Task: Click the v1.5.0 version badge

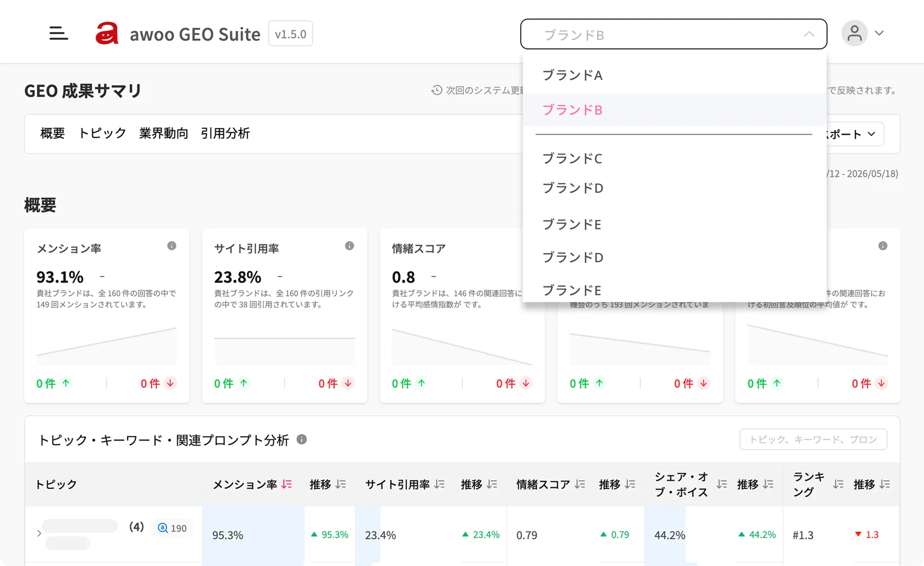Action: [x=290, y=34]
